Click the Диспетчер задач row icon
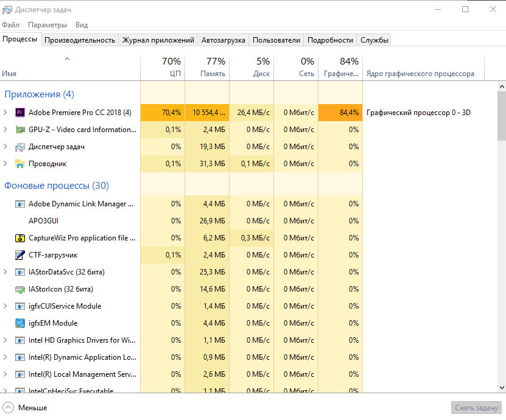The width and height of the screenshot is (506, 420). click(20, 147)
